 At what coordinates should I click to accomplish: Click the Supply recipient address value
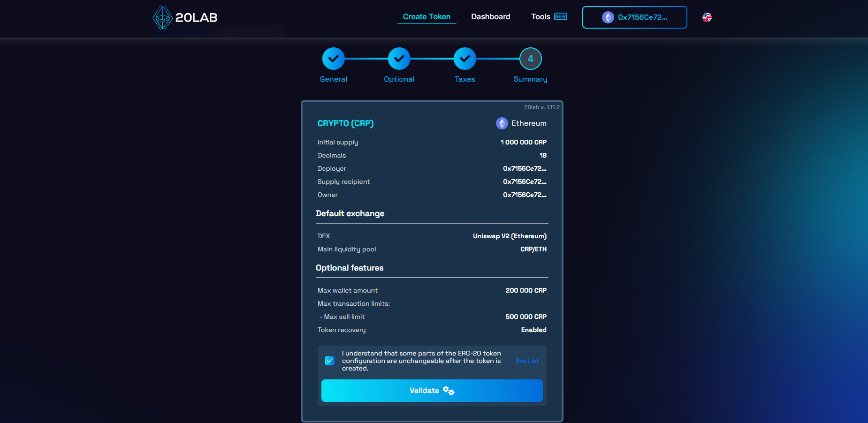[x=525, y=181]
